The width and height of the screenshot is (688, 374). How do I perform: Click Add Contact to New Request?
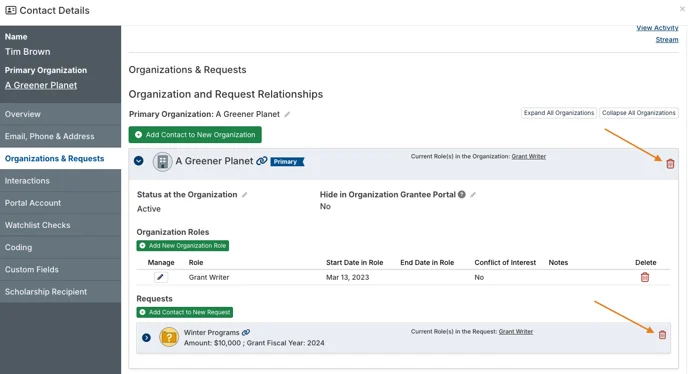185,312
